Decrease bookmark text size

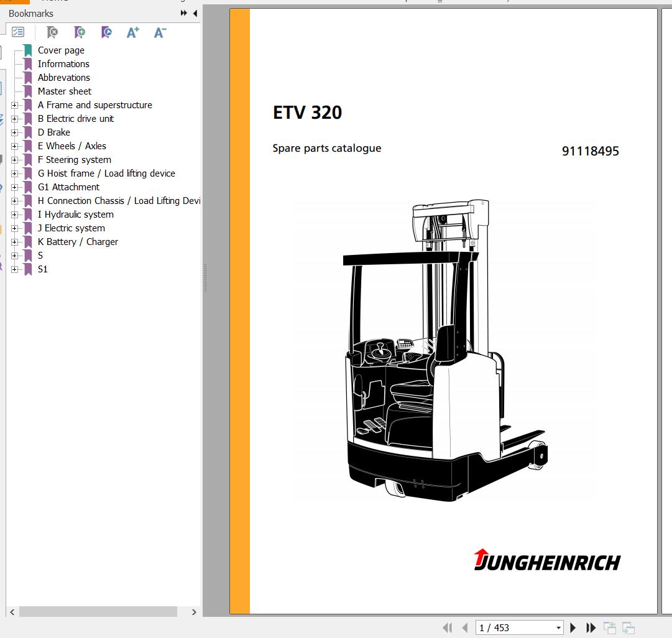160,32
